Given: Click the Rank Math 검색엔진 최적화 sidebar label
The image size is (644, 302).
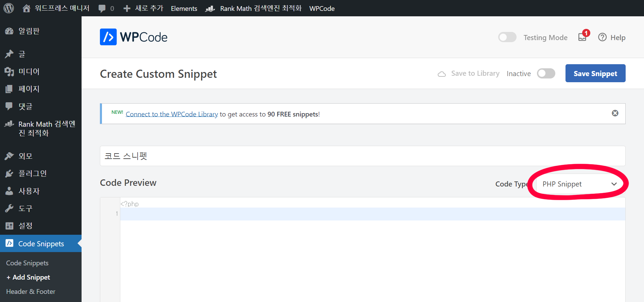Looking at the screenshot, I should point(47,128).
